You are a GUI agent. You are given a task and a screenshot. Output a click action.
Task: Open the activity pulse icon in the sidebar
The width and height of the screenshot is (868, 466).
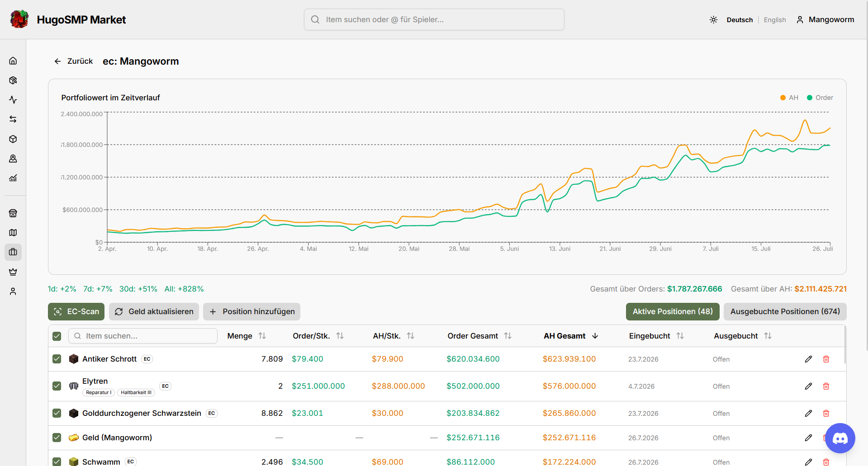pyautogui.click(x=13, y=100)
